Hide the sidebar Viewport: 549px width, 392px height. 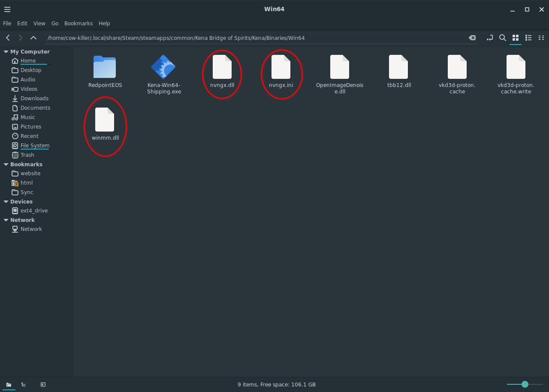tap(43, 385)
